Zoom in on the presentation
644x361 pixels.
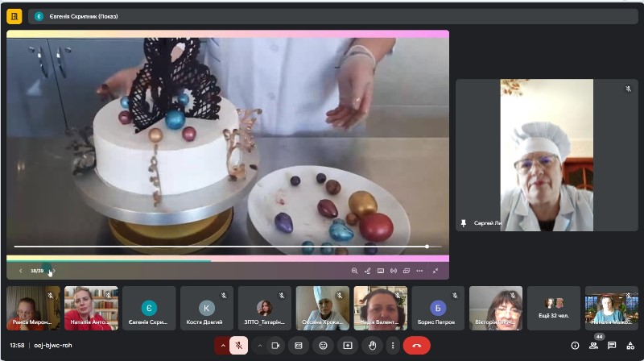(354, 271)
